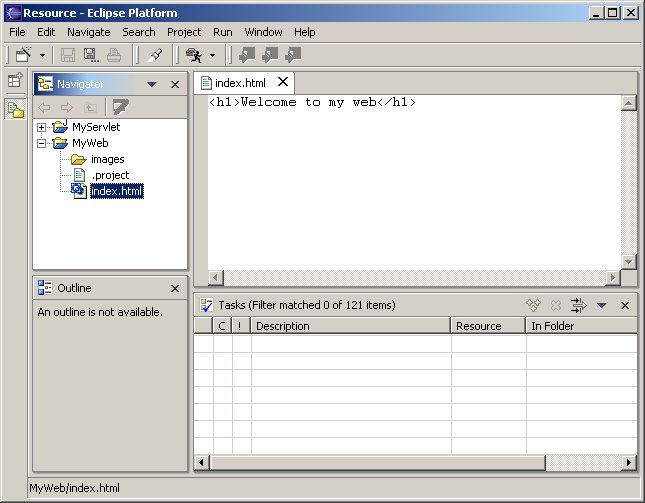Select the Resource perspective icon in sidebar
The height and width of the screenshot is (503, 645).
(x=15, y=110)
